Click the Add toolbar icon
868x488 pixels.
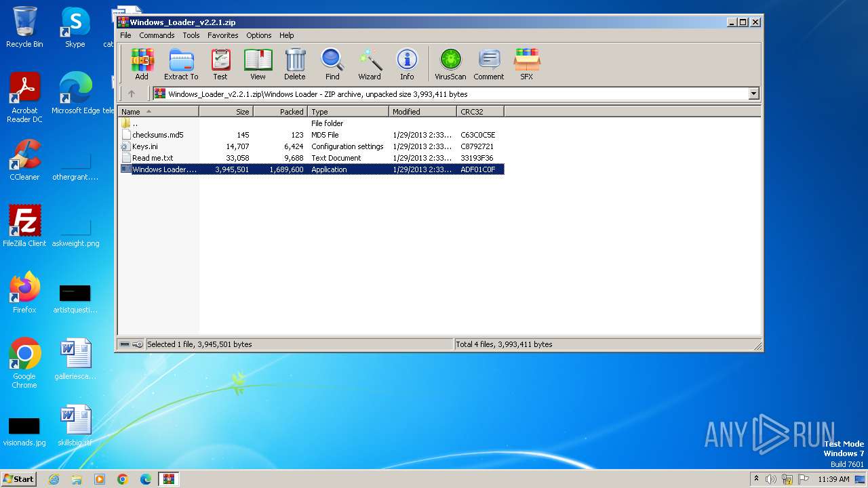[142, 64]
